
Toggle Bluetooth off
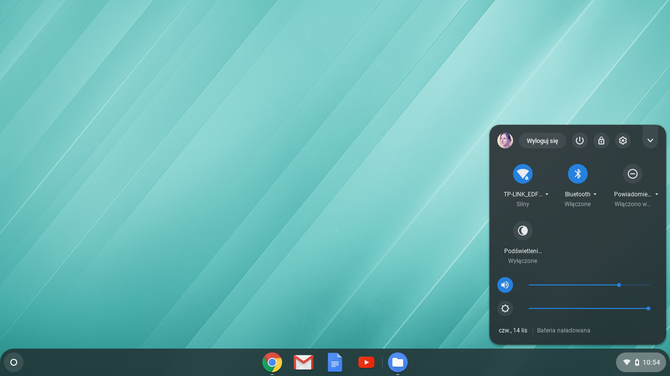[578, 174]
